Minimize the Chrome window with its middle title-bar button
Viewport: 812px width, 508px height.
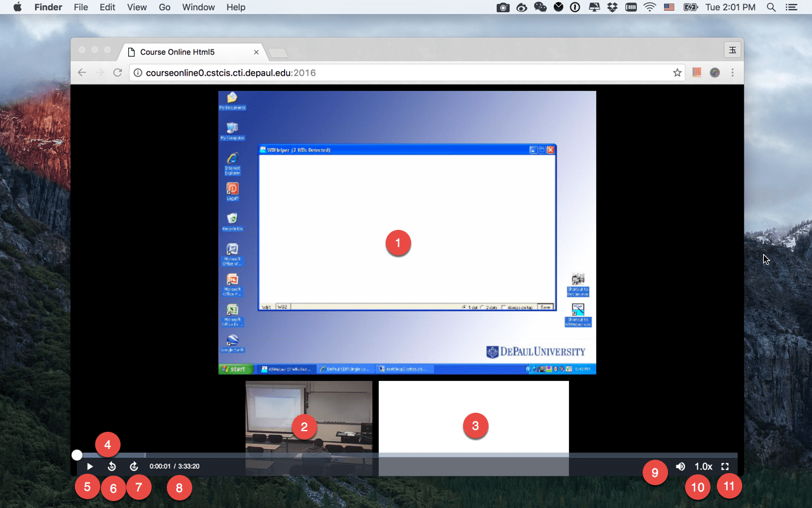[x=95, y=50]
